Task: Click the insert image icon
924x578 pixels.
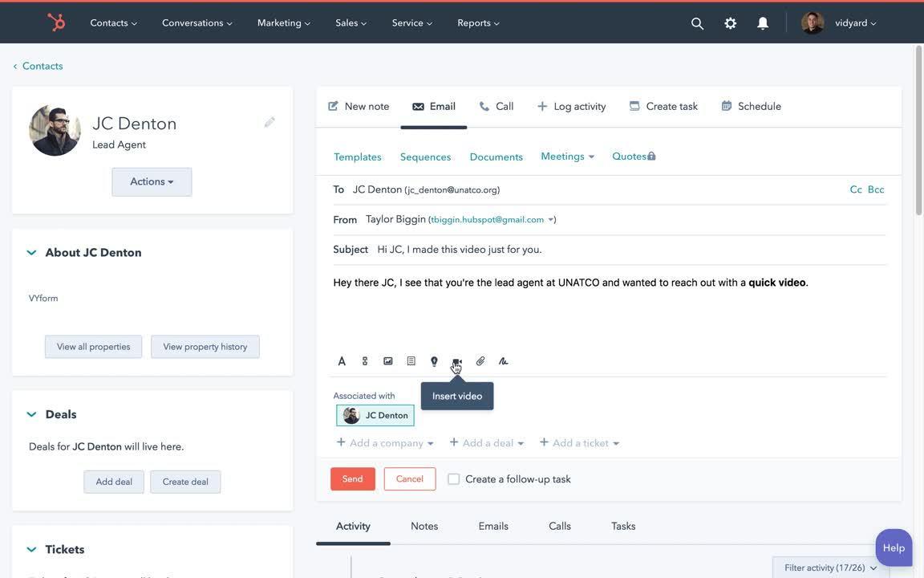Action: click(x=387, y=361)
